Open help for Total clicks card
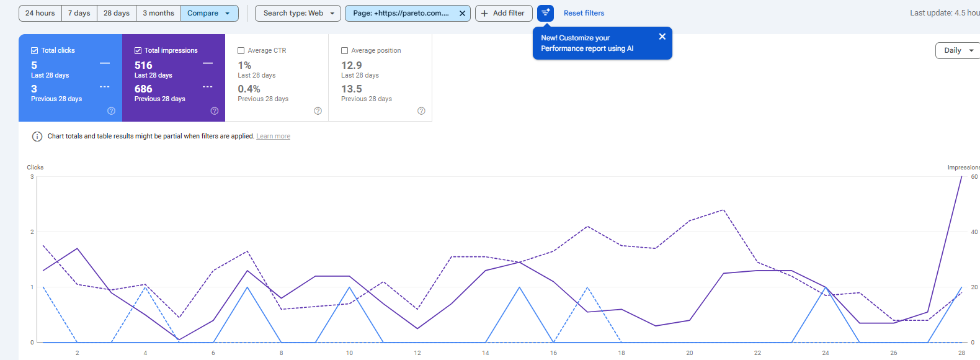Image resolution: width=980 pixels, height=360 pixels. pyautogui.click(x=111, y=111)
